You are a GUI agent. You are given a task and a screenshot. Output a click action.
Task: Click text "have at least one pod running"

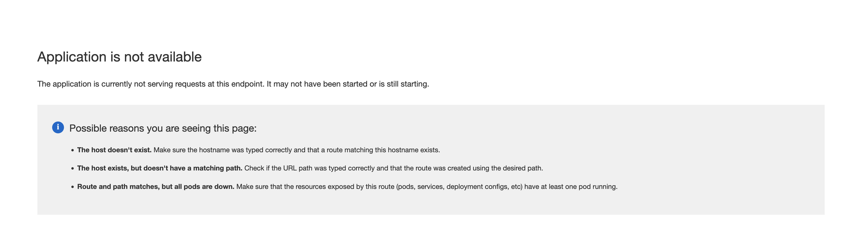(x=571, y=187)
